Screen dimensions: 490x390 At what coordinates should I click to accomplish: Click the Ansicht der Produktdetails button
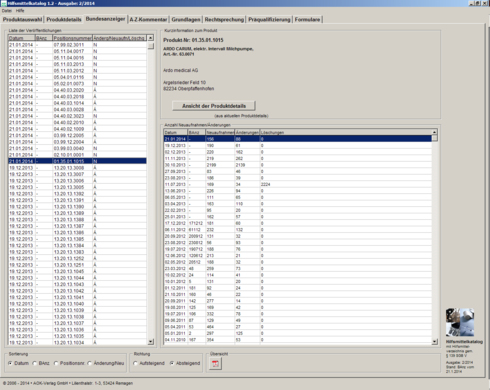pos(214,106)
